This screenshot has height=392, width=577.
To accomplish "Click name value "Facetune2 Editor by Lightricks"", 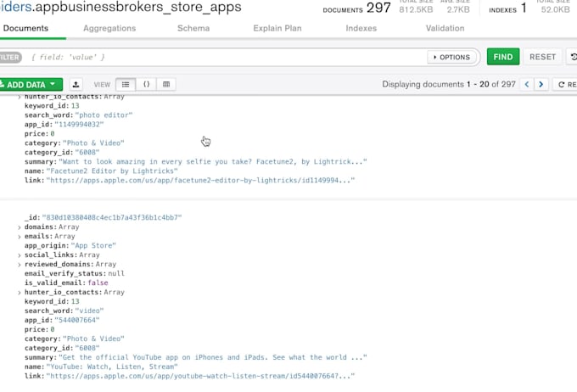I will 112,171.
